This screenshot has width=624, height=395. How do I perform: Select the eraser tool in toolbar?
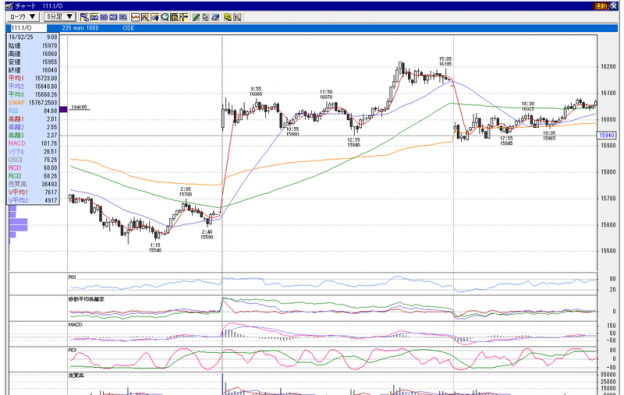pos(215,17)
